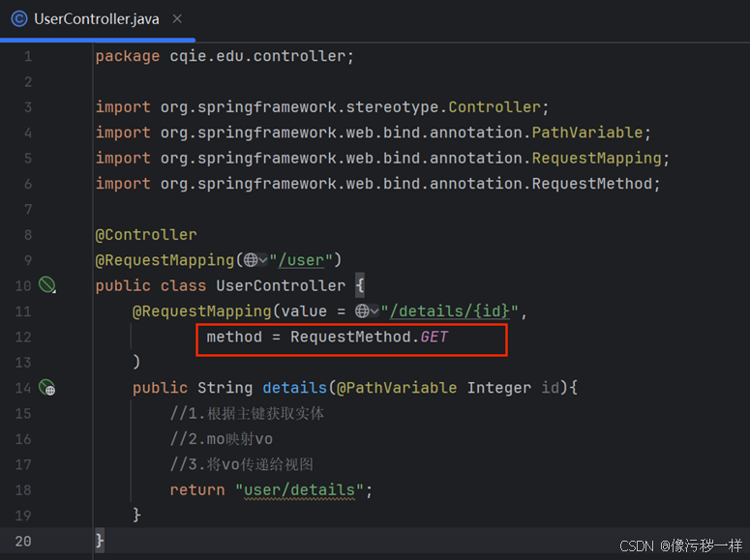The image size is (750, 560).
Task: Click the @RequestMapping annotation on line 9
Action: (x=165, y=260)
